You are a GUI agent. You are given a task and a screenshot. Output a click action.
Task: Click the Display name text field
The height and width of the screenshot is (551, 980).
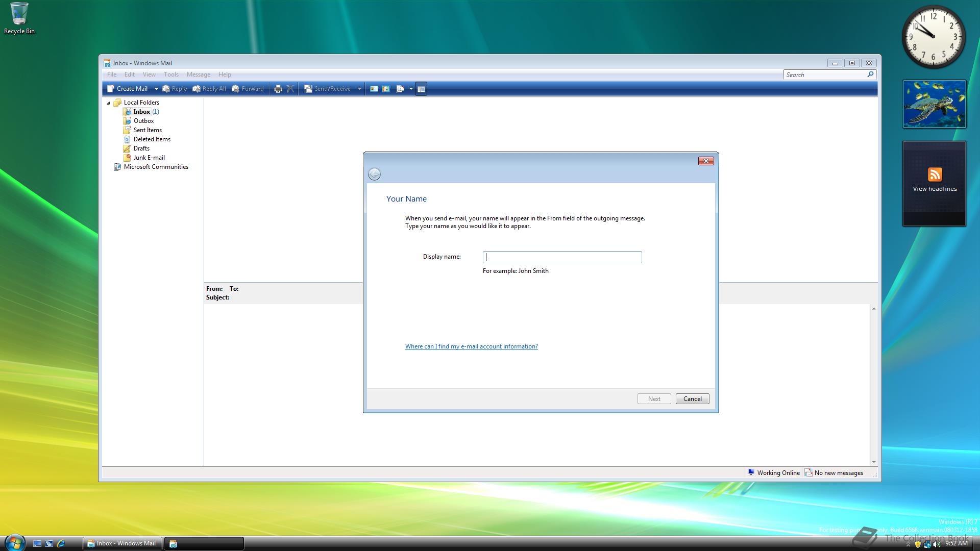point(562,257)
